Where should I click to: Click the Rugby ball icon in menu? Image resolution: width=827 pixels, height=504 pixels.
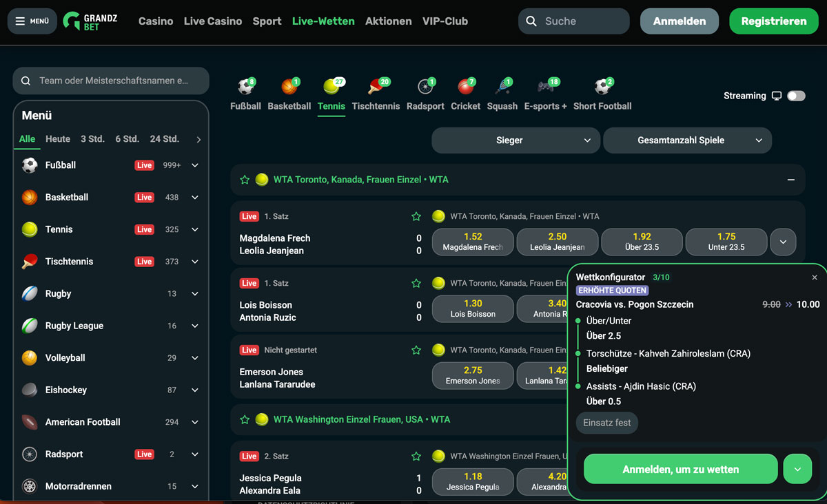coord(30,293)
